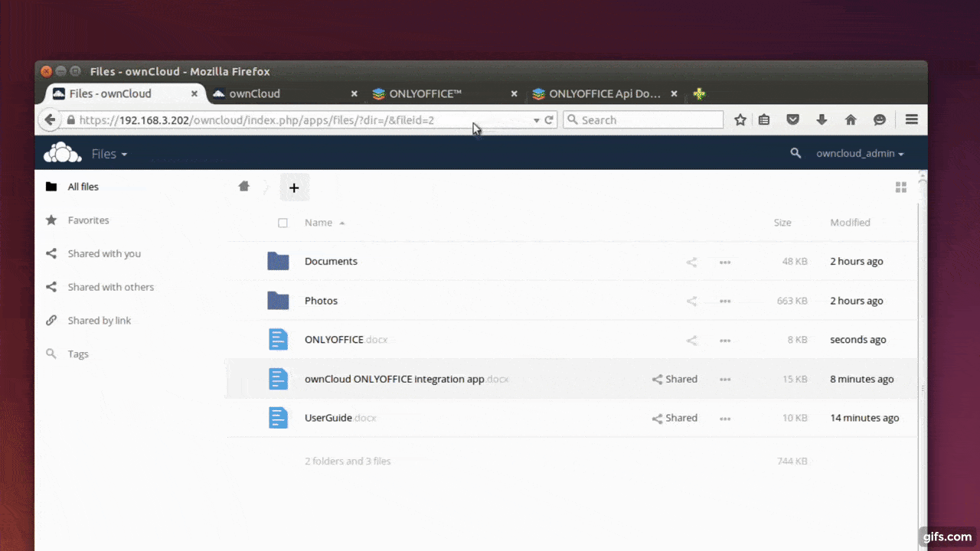Screen dimensions: 980x551
Task: Open the ownCloud search magnifier
Action: point(795,154)
